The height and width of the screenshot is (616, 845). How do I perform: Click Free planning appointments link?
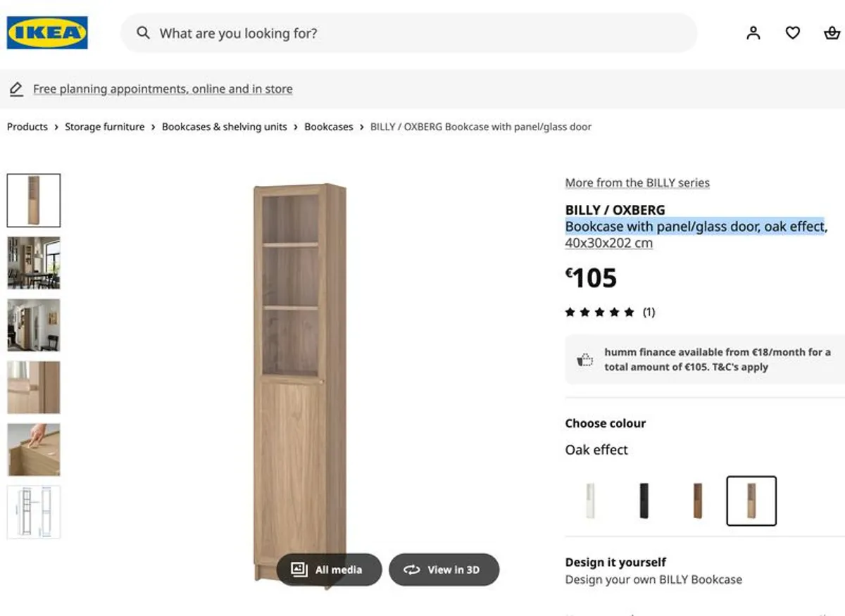click(163, 89)
